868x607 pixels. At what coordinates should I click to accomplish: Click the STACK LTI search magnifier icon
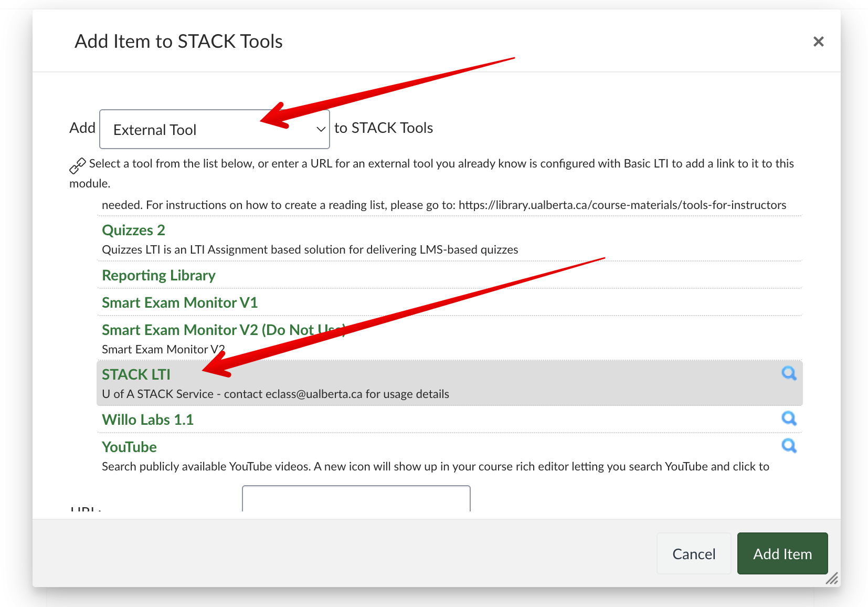click(x=789, y=373)
